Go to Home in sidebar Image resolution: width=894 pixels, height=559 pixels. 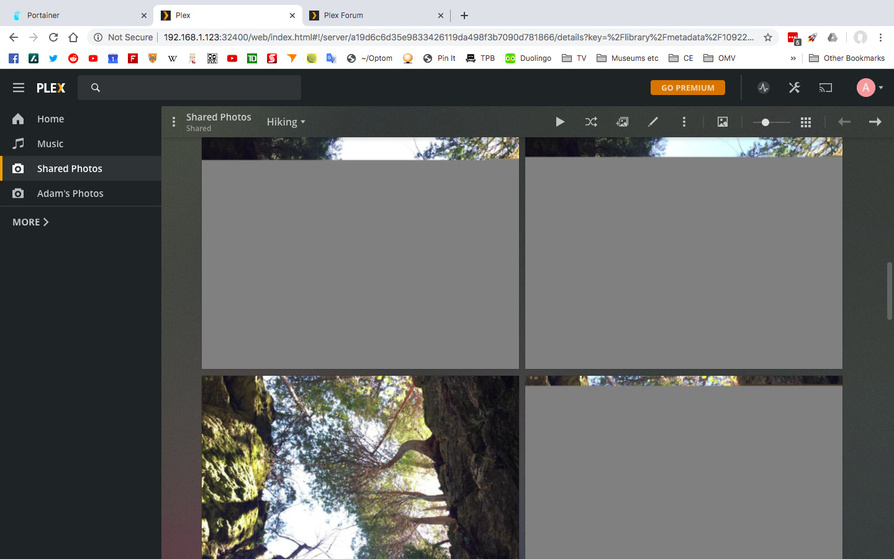[80, 119]
